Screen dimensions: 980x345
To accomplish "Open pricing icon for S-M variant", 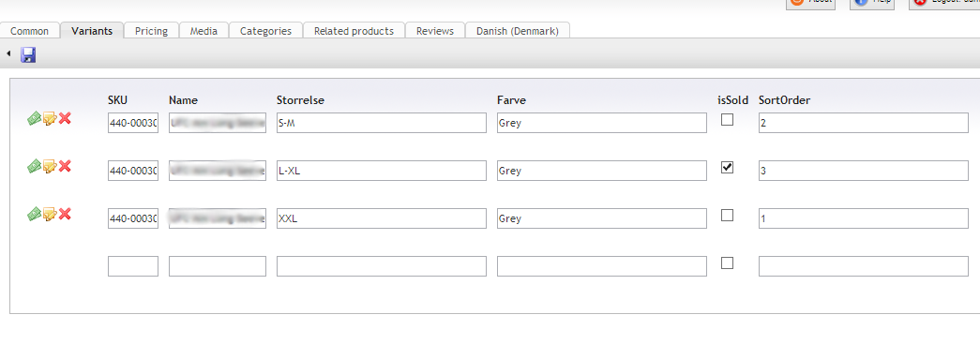I will point(34,118).
